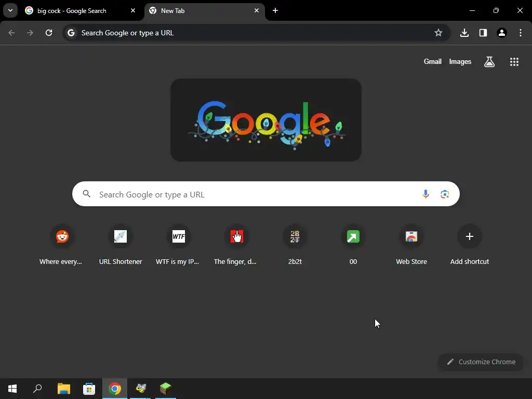This screenshot has width=532, height=399.
Task: Open the profile avatar menu
Action: click(502, 33)
